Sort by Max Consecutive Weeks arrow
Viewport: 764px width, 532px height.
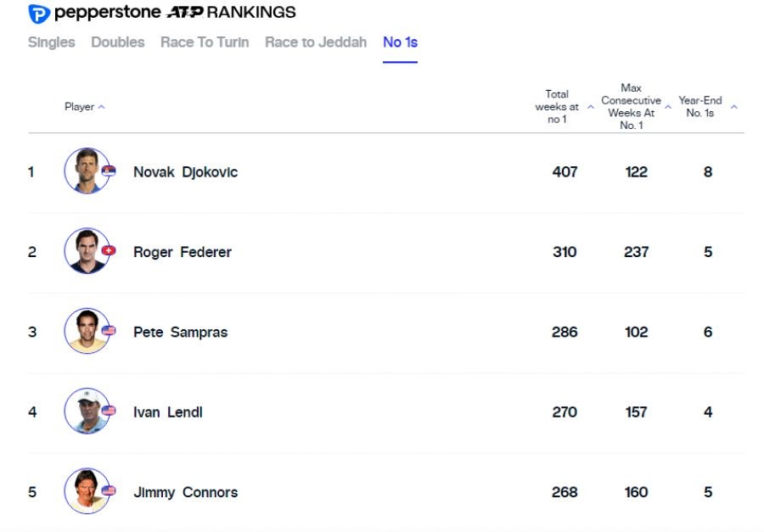tap(668, 107)
